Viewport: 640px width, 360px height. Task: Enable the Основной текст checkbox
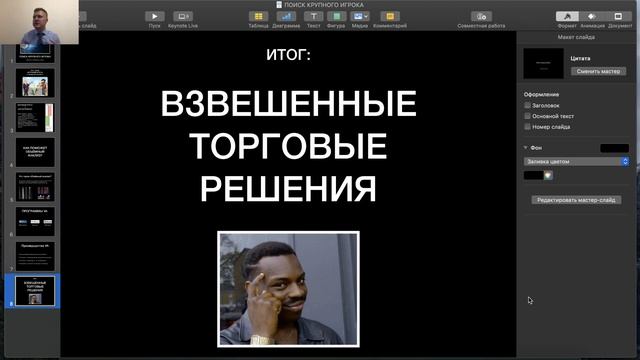(527, 116)
